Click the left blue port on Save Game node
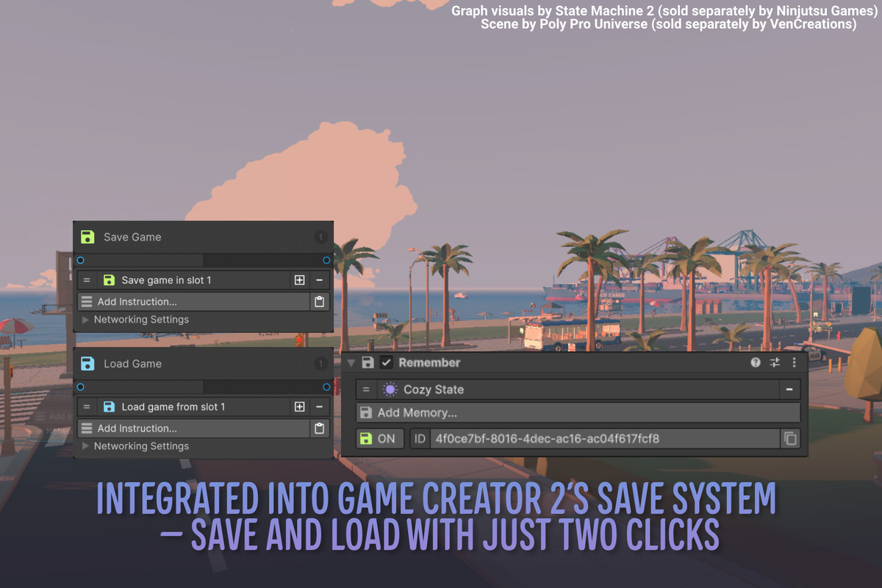The height and width of the screenshot is (588, 882). (80, 259)
